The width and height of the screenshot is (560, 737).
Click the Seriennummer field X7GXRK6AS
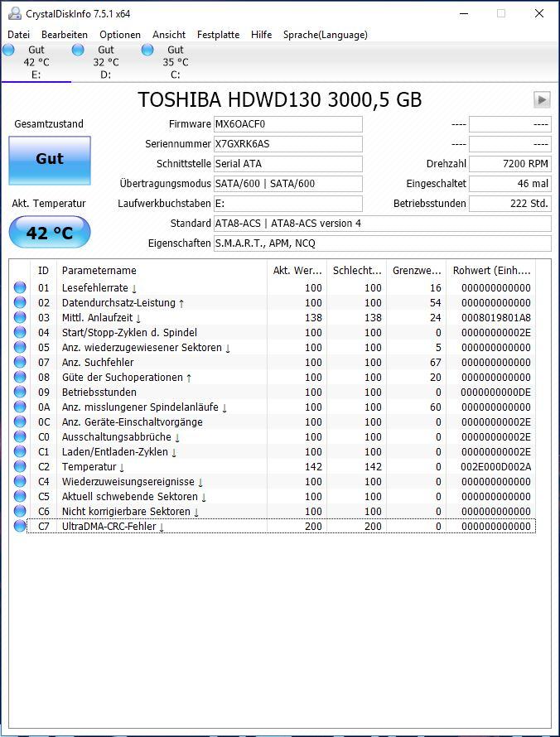click(288, 144)
